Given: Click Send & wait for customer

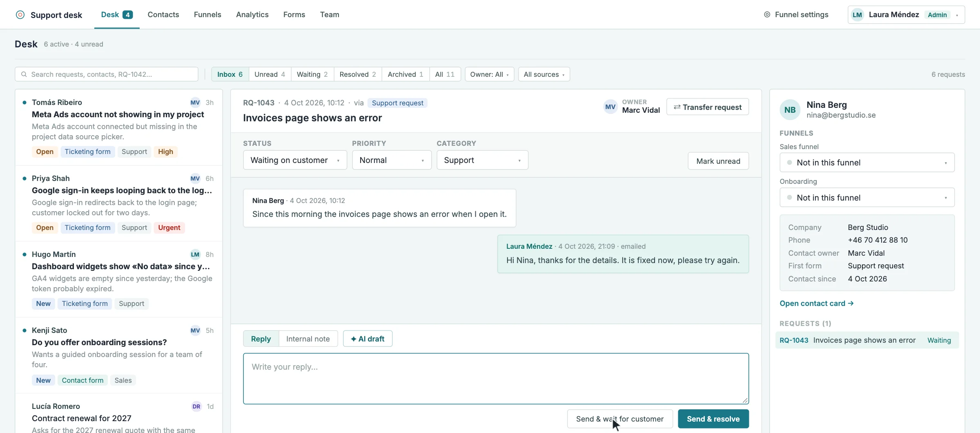Looking at the screenshot, I should [620, 419].
